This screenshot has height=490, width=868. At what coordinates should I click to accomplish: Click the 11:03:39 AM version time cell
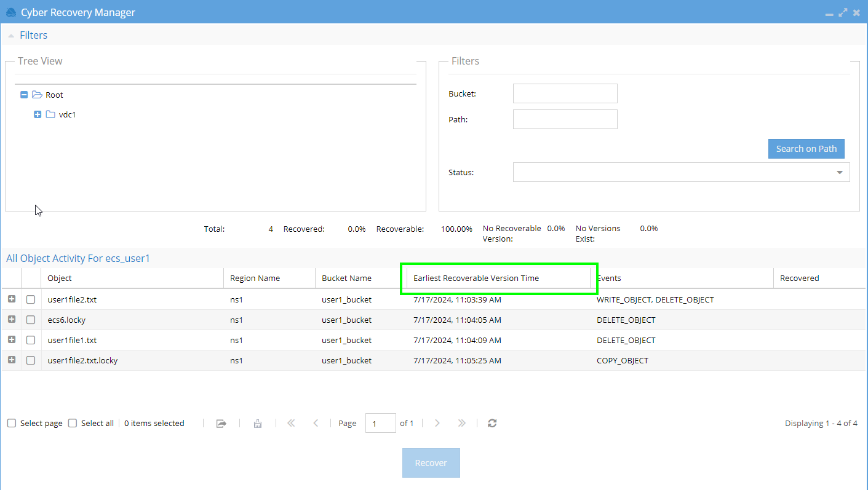pos(457,300)
